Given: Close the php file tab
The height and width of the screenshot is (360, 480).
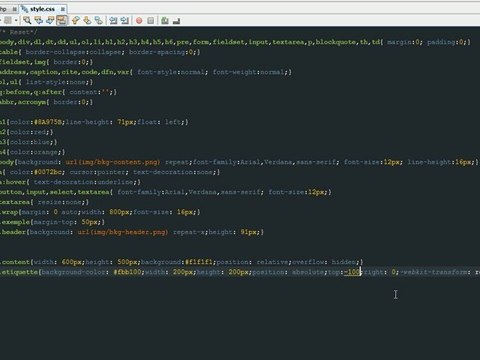Looking at the screenshot, I should (x=15, y=9).
